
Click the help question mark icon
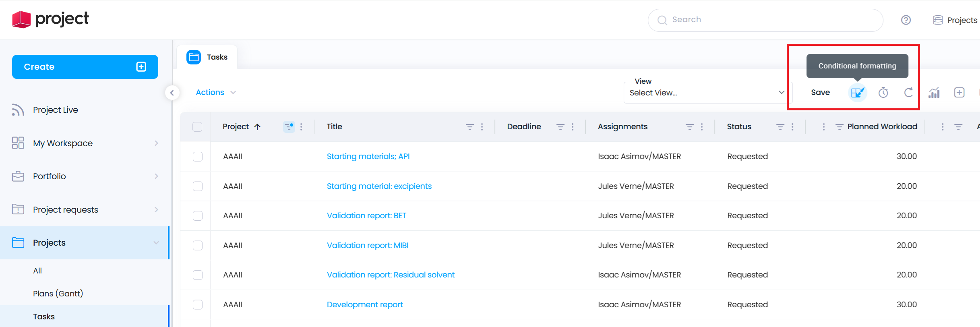[x=906, y=20]
